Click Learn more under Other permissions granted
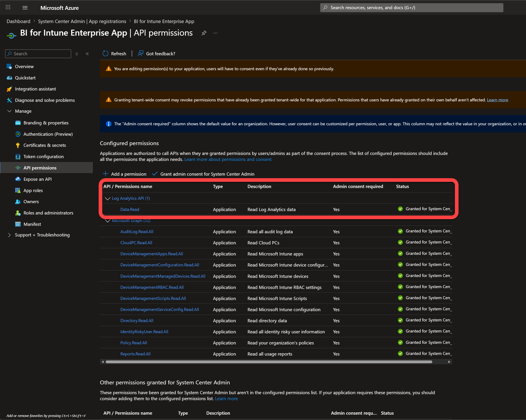Screen dimensions: 526x420 tap(226, 398)
